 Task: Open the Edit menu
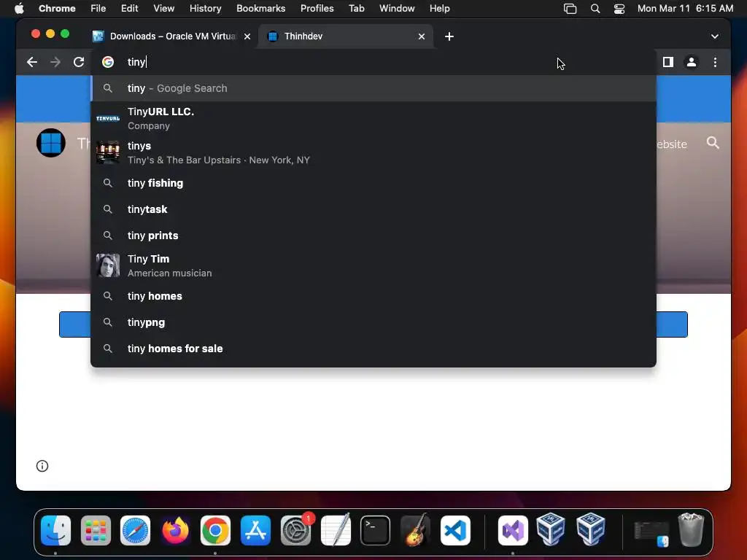pyautogui.click(x=129, y=8)
